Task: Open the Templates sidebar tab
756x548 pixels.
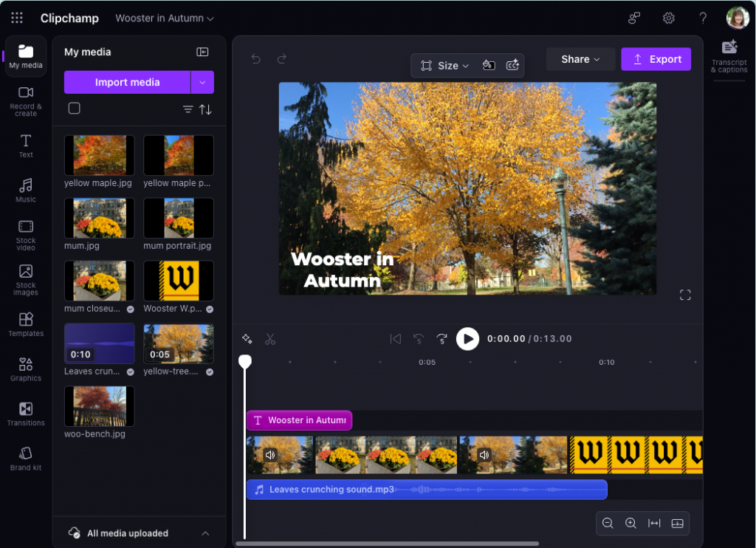Action: tap(26, 324)
